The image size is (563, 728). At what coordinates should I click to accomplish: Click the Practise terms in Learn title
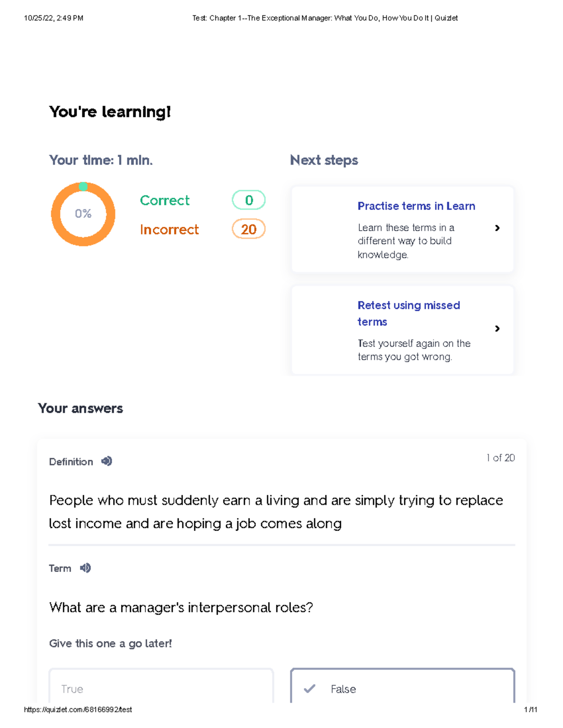click(416, 206)
